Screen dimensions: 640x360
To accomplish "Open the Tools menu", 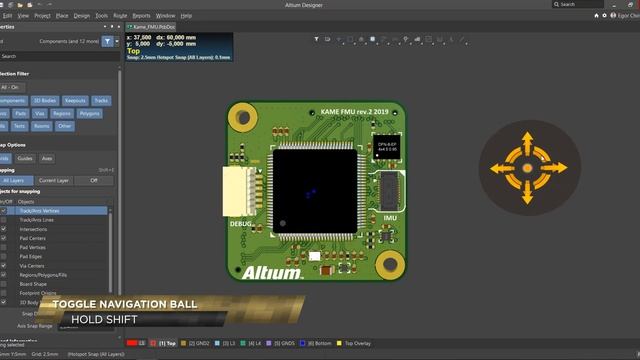I will click(x=102, y=16).
